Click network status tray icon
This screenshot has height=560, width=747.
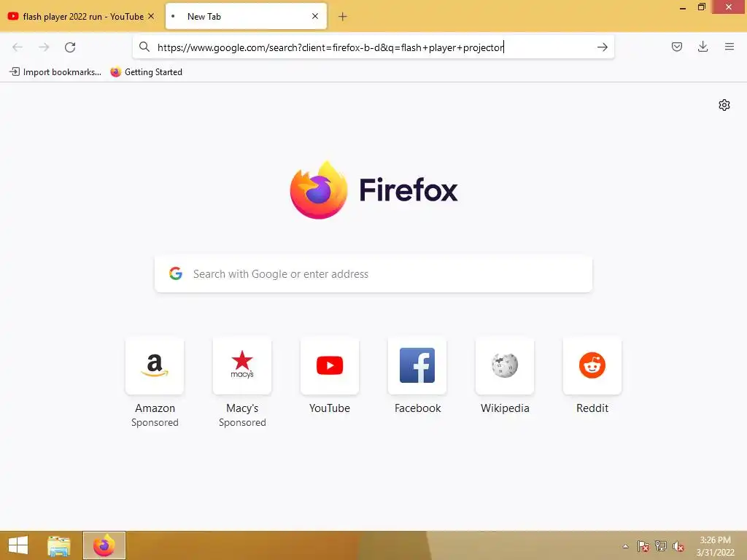(661, 546)
